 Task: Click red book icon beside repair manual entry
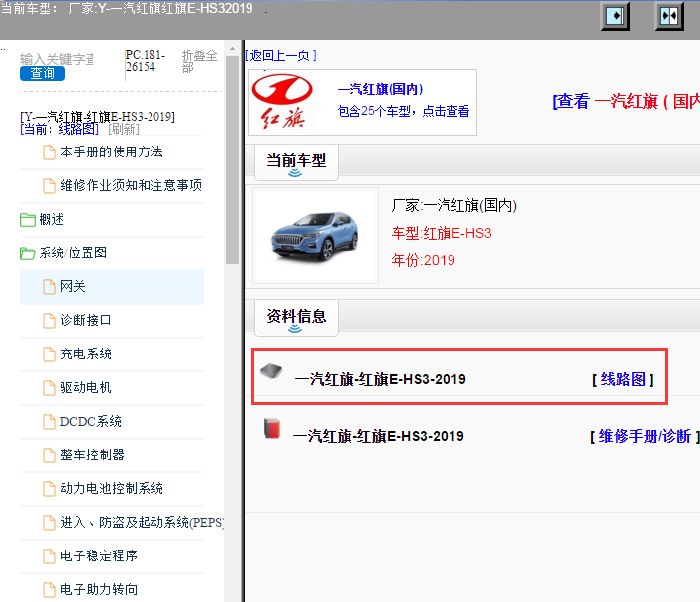(272, 428)
